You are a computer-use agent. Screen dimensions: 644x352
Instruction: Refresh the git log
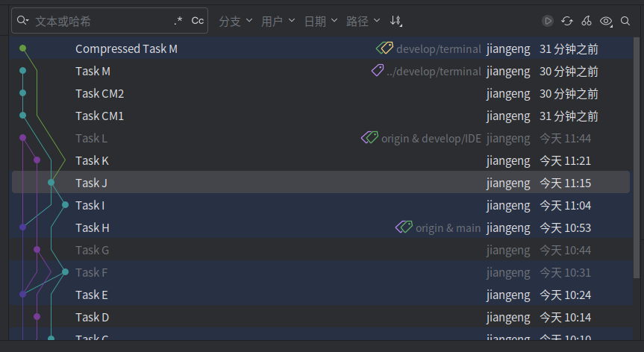point(567,21)
